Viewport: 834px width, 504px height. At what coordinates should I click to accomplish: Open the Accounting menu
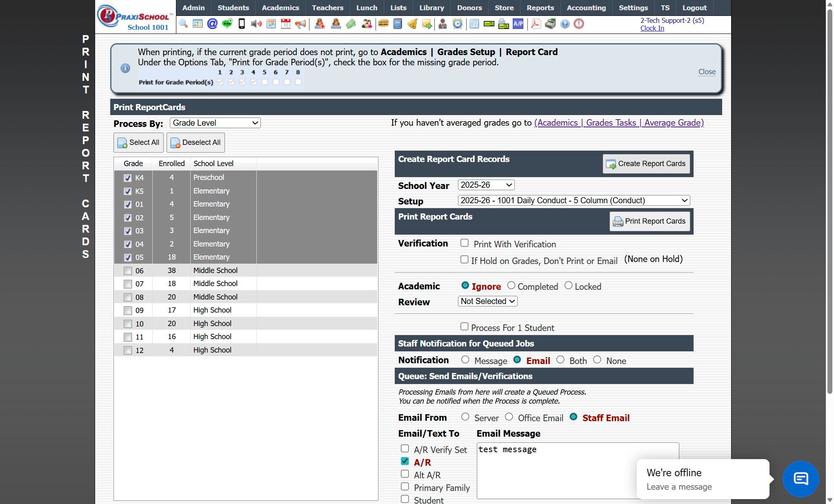coord(586,8)
